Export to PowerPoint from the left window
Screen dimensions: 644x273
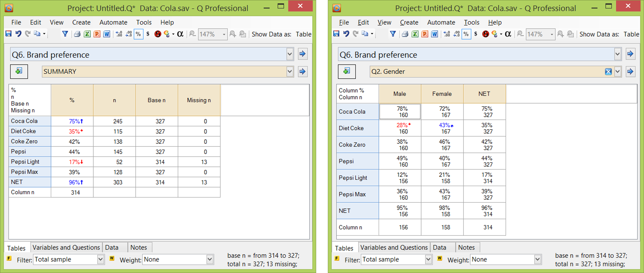coord(97,34)
